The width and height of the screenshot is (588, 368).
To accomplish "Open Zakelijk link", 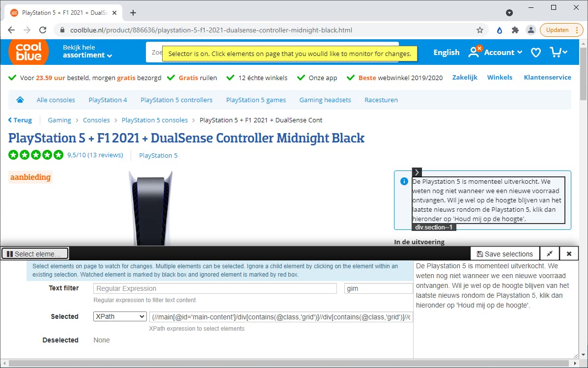I will click(x=465, y=77).
